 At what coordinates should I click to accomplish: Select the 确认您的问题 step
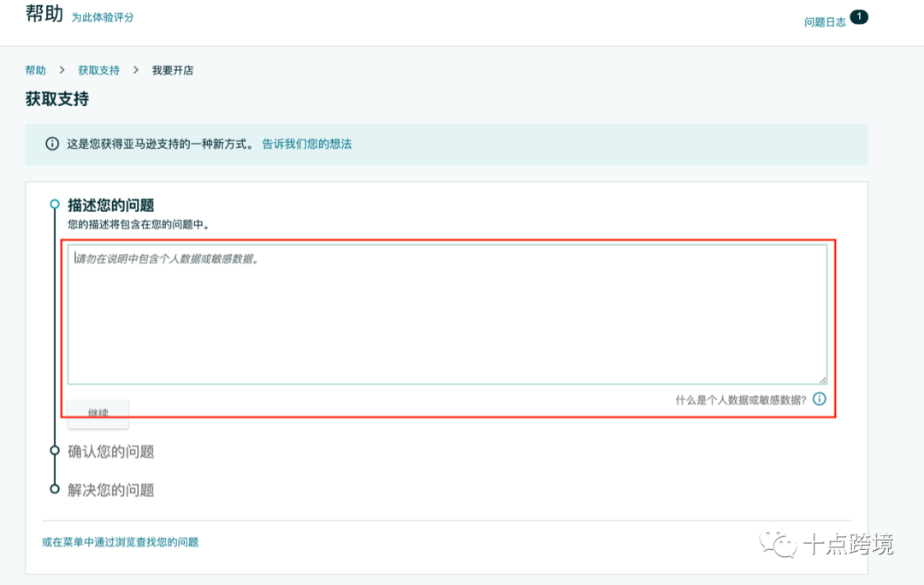coord(110,452)
